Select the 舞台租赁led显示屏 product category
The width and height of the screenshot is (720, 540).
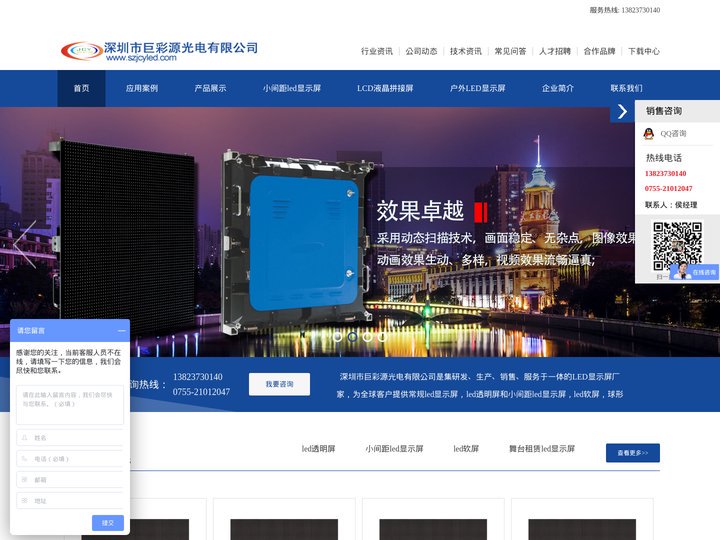[542, 449]
